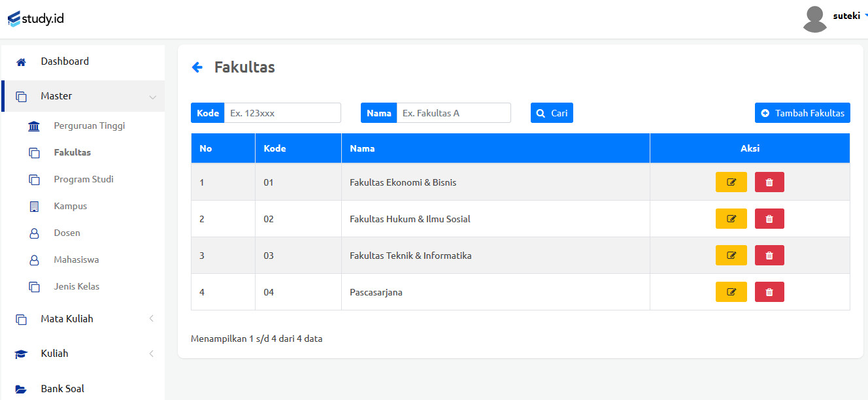This screenshot has height=400, width=868.
Task: Edit Fakultas Teknik & Informatika
Action: pyautogui.click(x=731, y=256)
